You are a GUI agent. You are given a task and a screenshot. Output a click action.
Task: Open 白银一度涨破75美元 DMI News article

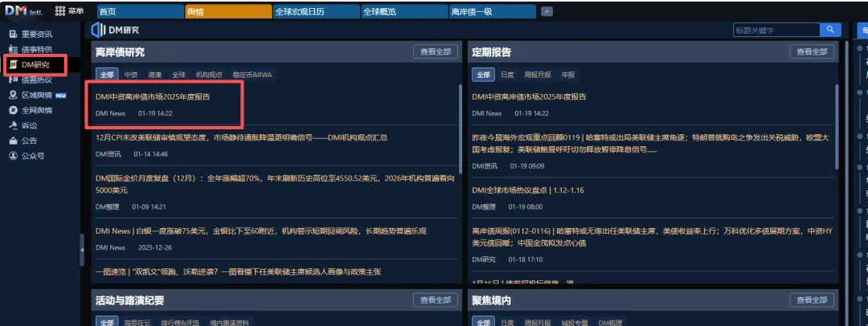pyautogui.click(x=261, y=230)
